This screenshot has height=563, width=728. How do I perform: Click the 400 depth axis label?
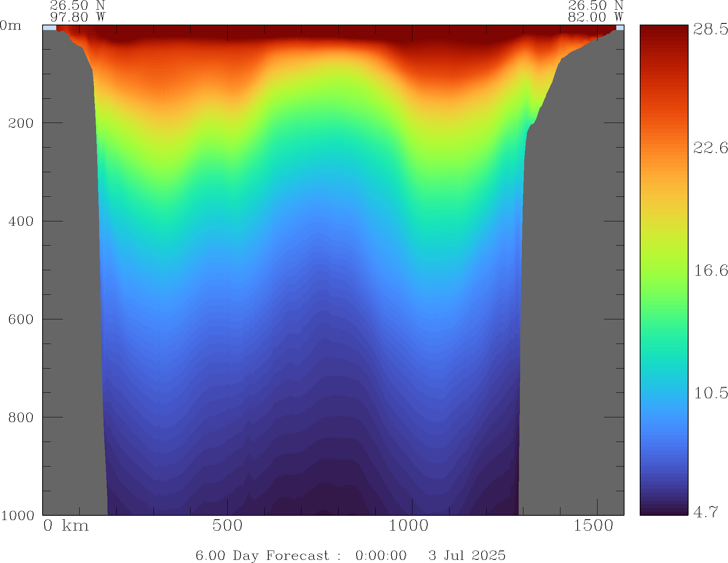[21, 221]
